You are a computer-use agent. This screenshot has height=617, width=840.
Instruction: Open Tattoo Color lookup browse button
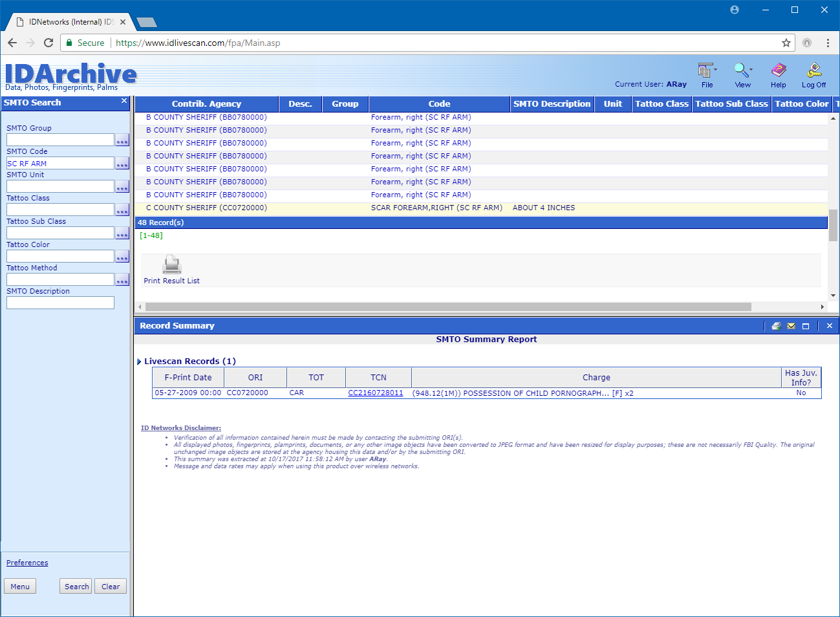point(122,257)
